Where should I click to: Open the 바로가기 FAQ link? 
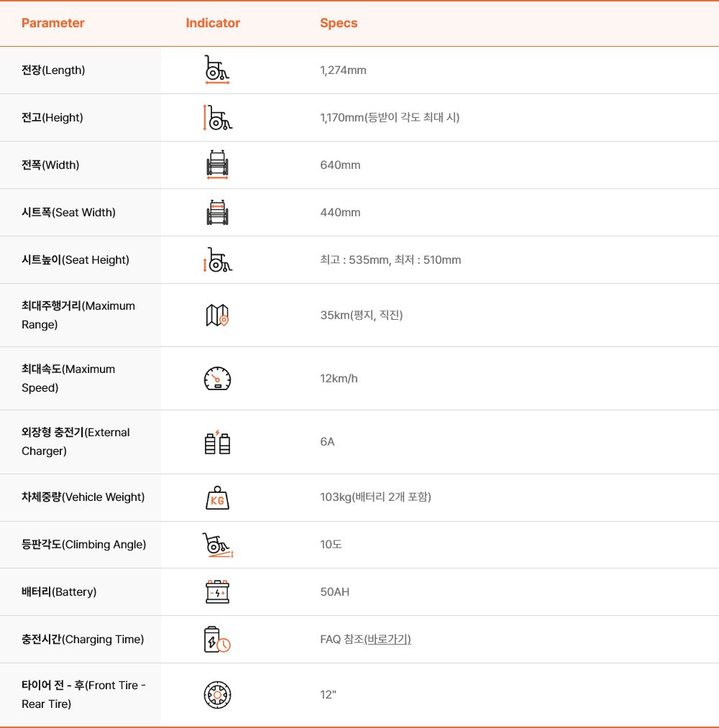[388, 640]
